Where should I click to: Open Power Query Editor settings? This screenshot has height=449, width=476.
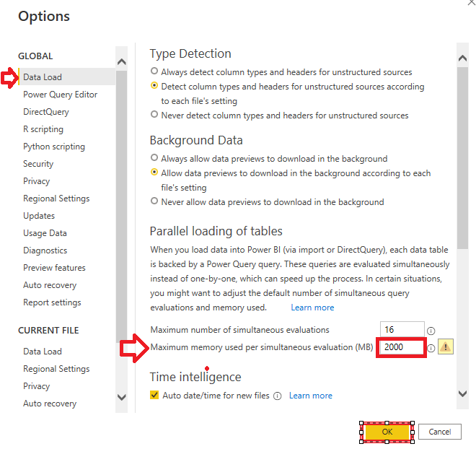[60, 95]
